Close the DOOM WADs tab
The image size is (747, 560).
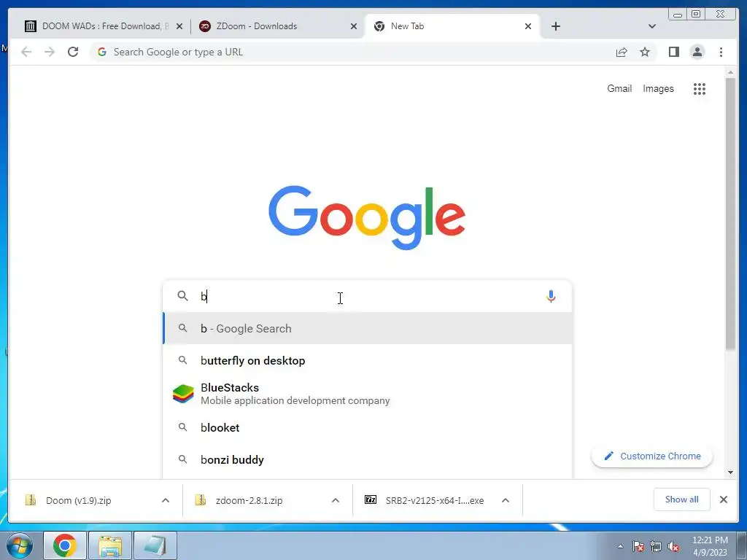(179, 26)
